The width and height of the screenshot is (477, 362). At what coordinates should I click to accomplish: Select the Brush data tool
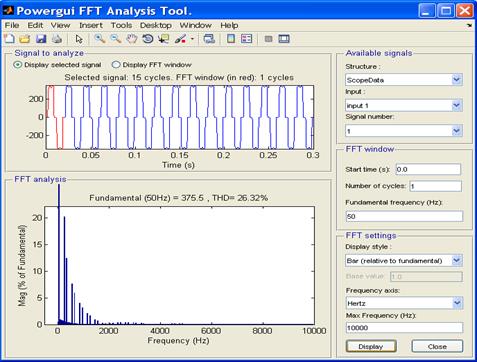point(180,39)
